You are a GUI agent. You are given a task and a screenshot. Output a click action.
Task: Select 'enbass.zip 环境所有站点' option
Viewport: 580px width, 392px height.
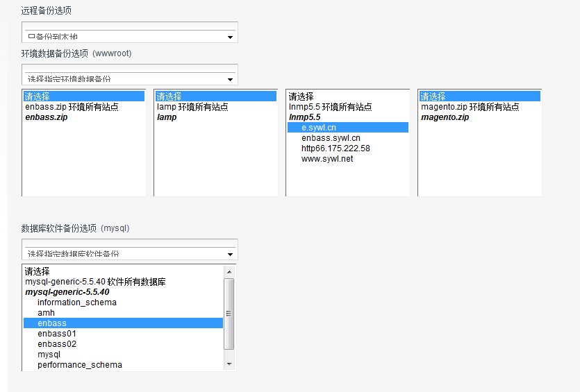(x=72, y=107)
